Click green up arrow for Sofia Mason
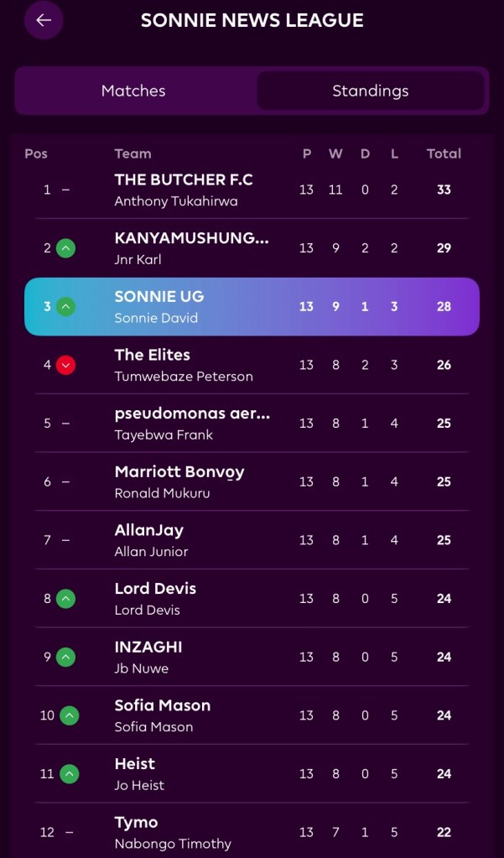The width and height of the screenshot is (504, 858). [70, 715]
